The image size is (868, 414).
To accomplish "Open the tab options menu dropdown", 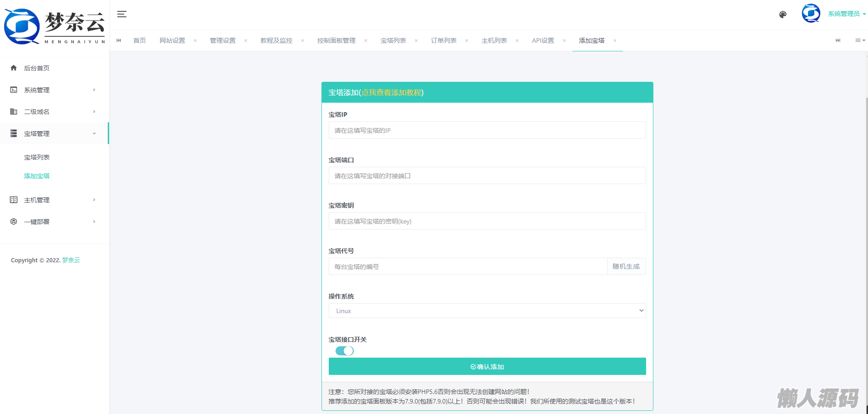I will [x=859, y=40].
